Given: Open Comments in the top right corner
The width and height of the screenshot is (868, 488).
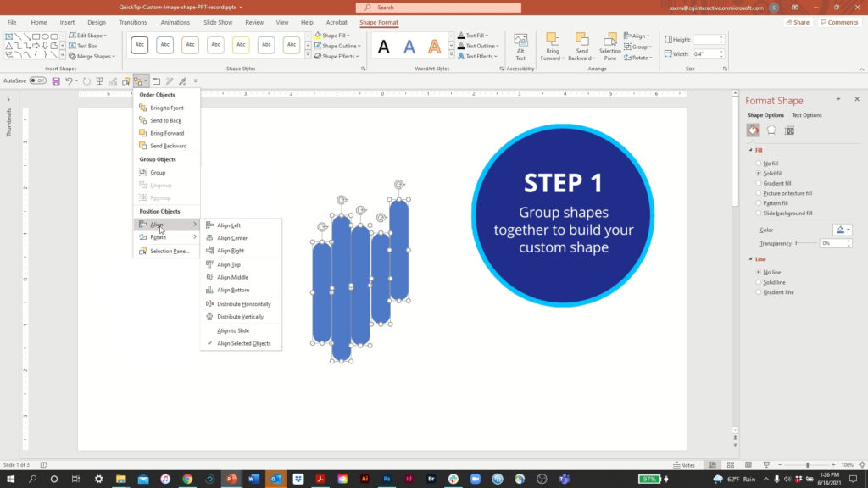Looking at the screenshot, I should (x=838, y=21).
